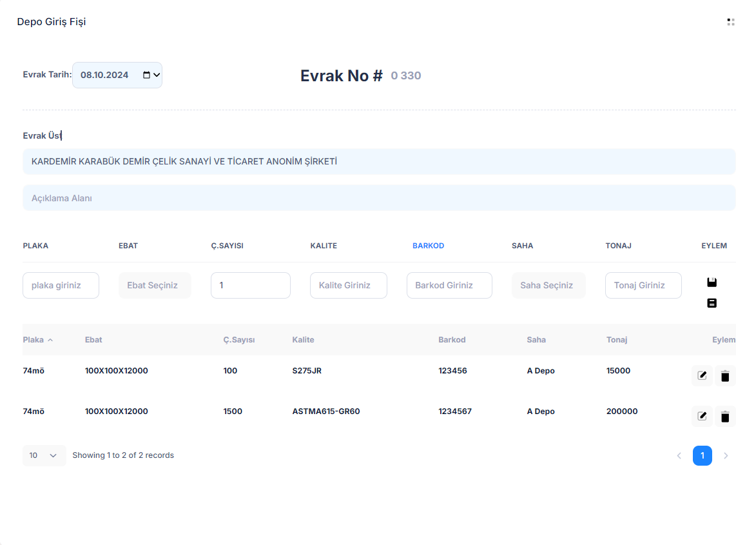Focus the plaka giriniz input field
Viewport: 756px width, 545px height.
pos(61,285)
